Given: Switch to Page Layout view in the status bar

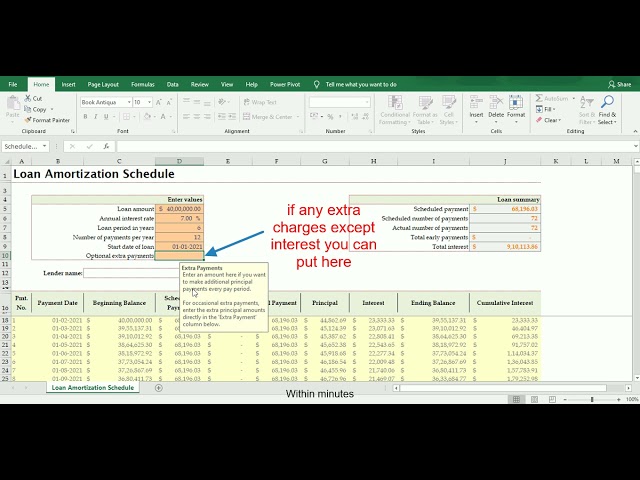Looking at the screenshot, I should (x=534, y=399).
